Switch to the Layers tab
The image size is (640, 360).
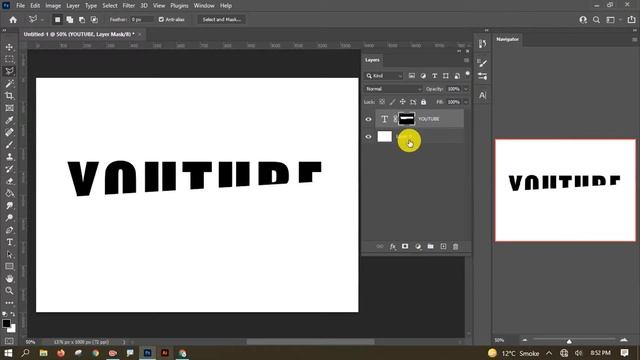coord(372,60)
